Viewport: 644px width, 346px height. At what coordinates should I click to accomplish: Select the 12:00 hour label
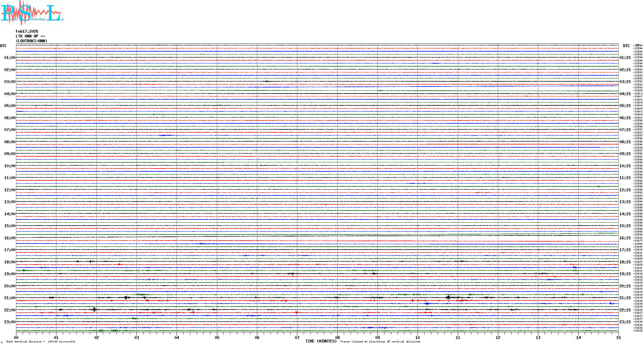10,190
